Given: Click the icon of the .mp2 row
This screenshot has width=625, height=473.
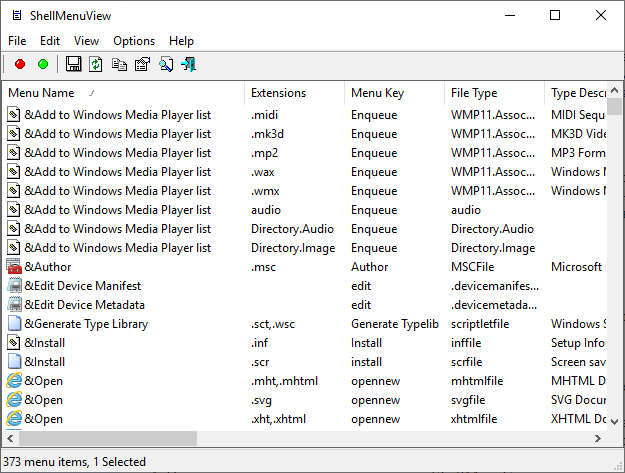Looking at the screenshot, I should 14,153.
